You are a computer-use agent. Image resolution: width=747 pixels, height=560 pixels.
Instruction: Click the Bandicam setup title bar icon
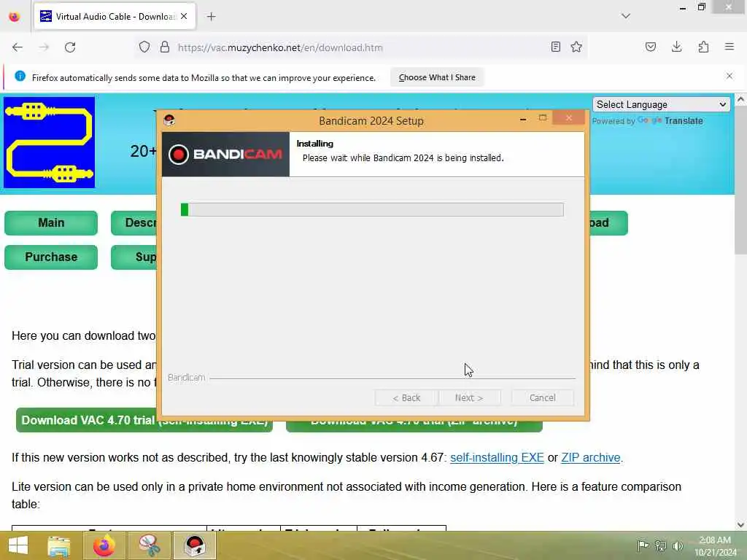169,120
